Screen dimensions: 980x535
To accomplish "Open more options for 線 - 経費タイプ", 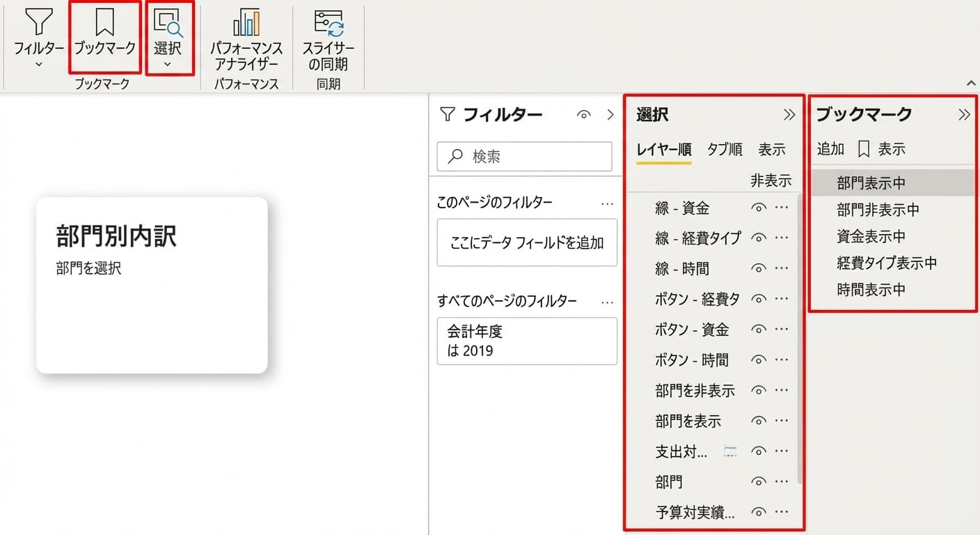I will coord(782,238).
